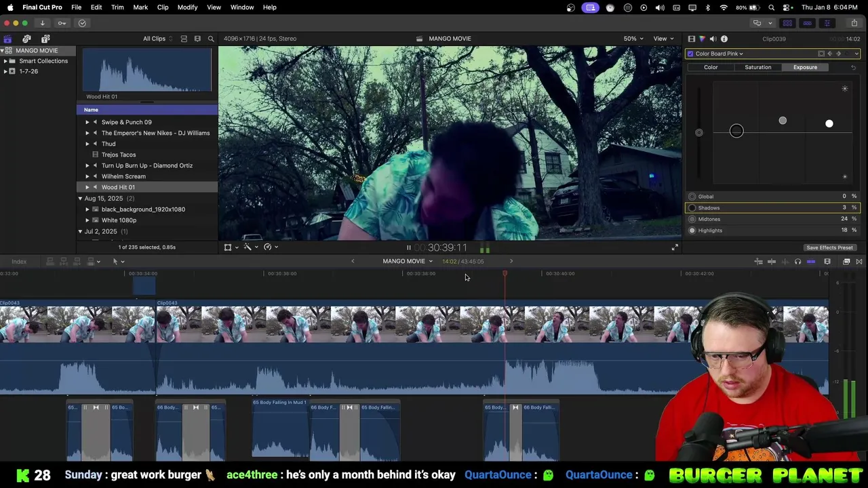The image size is (868, 488).
Task: Open the viewer View dropdown
Action: [x=663, y=39]
